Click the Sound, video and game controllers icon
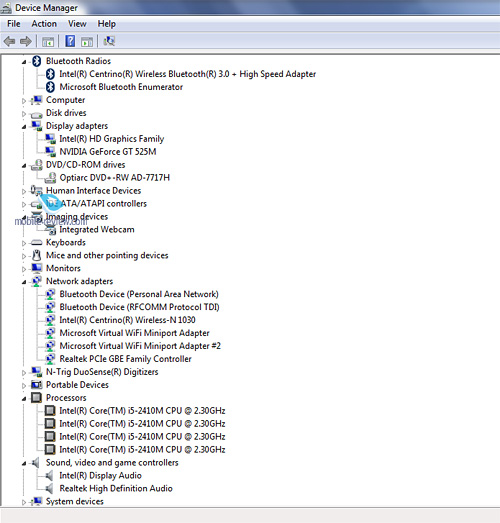This screenshot has width=500, height=523. coord(36,463)
